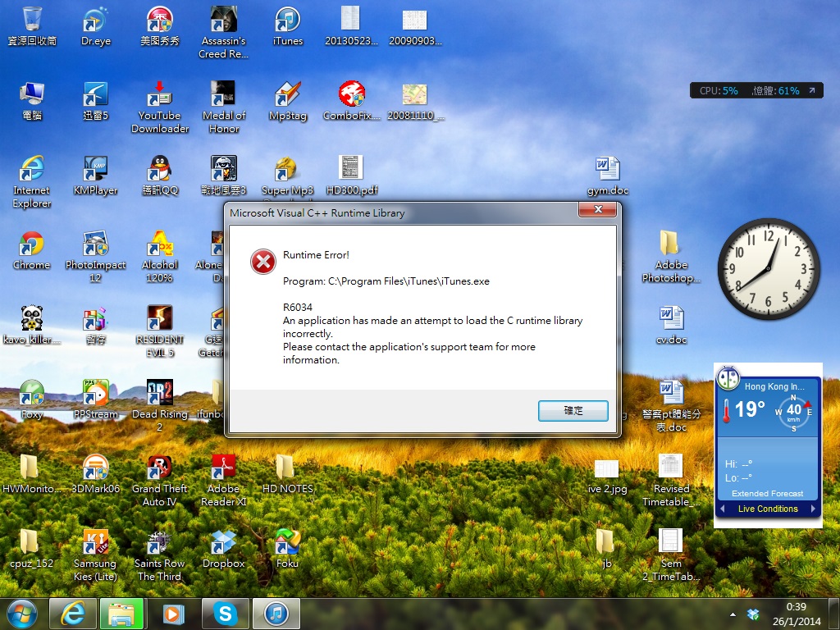Select the gym.doc document icon
This screenshot has height=630, width=840.
click(x=608, y=176)
